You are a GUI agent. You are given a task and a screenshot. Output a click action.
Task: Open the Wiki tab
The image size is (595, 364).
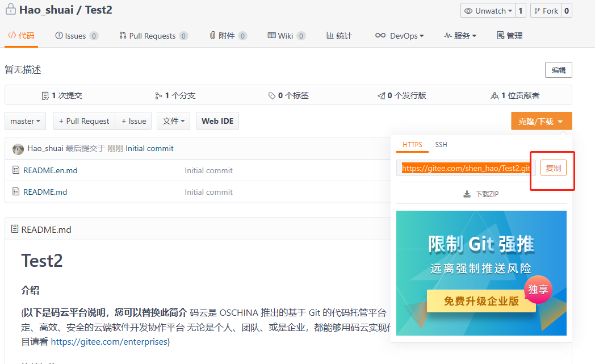point(287,36)
